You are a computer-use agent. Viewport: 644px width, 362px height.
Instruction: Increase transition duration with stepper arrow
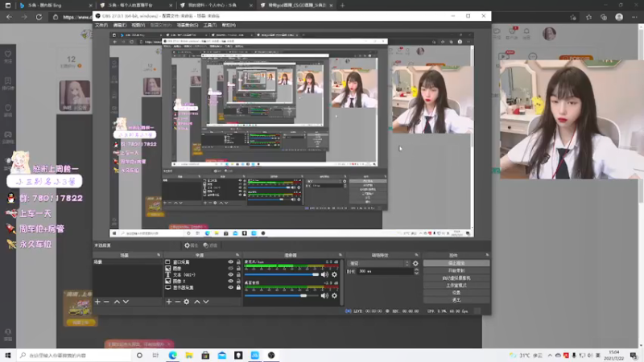tap(416, 269)
